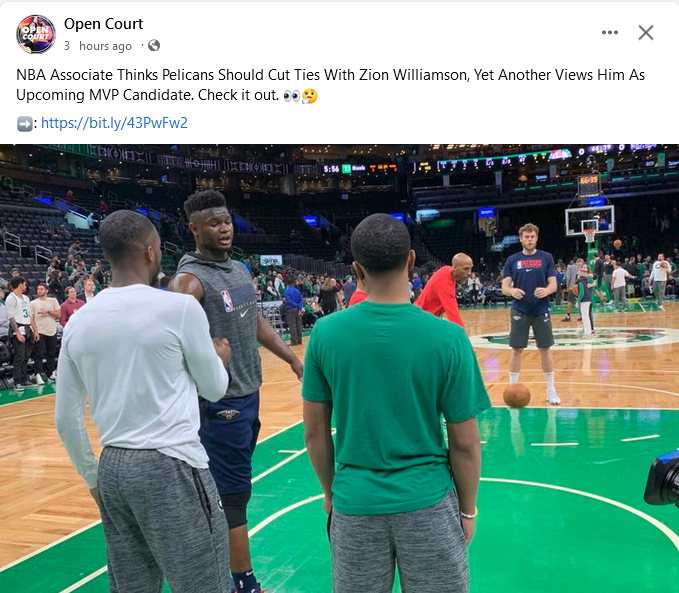The image size is (679, 593).
Task: Open the bit.ly/43PwFw2 link
Action: coord(114,123)
